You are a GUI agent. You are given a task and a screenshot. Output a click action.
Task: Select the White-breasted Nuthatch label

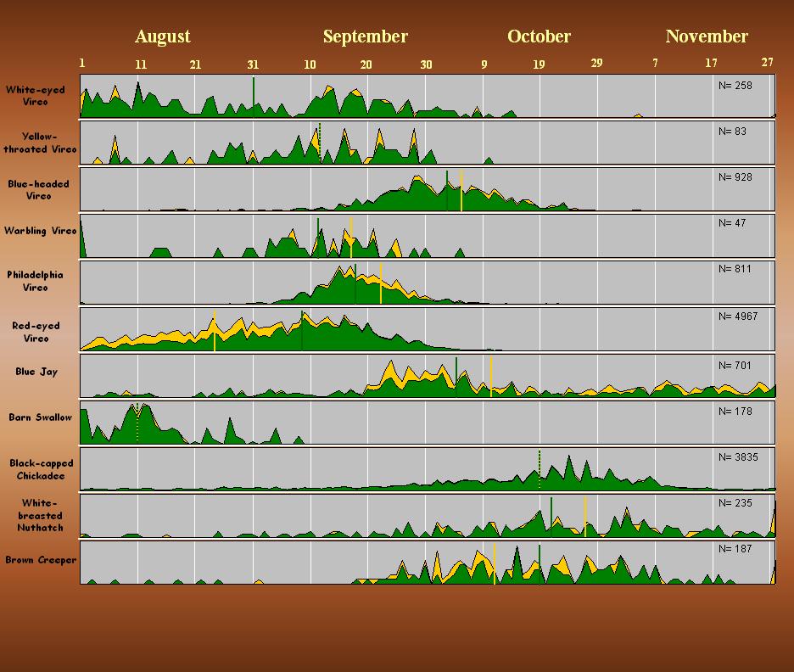(40, 515)
